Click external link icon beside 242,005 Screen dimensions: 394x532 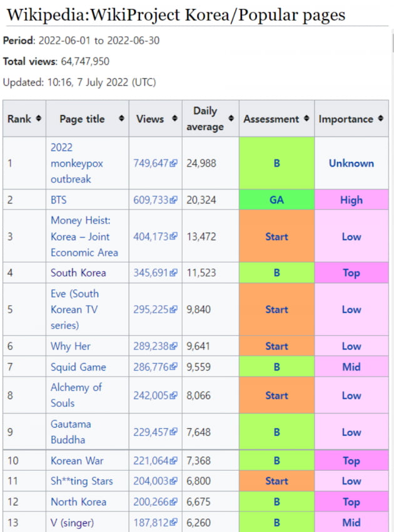point(173,395)
